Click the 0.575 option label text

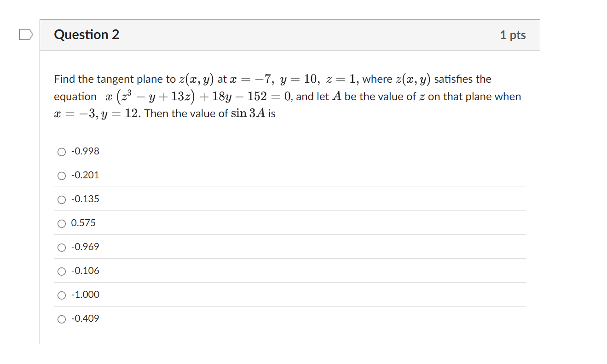coord(83,222)
